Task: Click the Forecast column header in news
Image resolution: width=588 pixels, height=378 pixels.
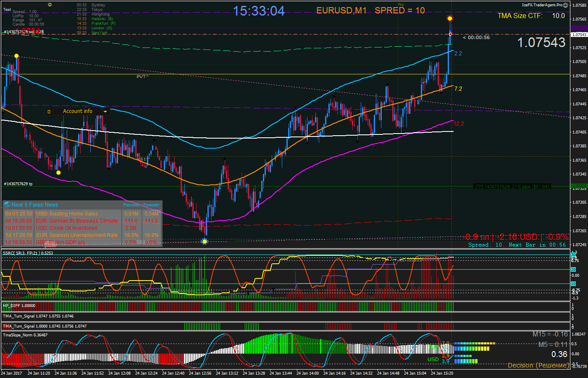Action: point(151,205)
